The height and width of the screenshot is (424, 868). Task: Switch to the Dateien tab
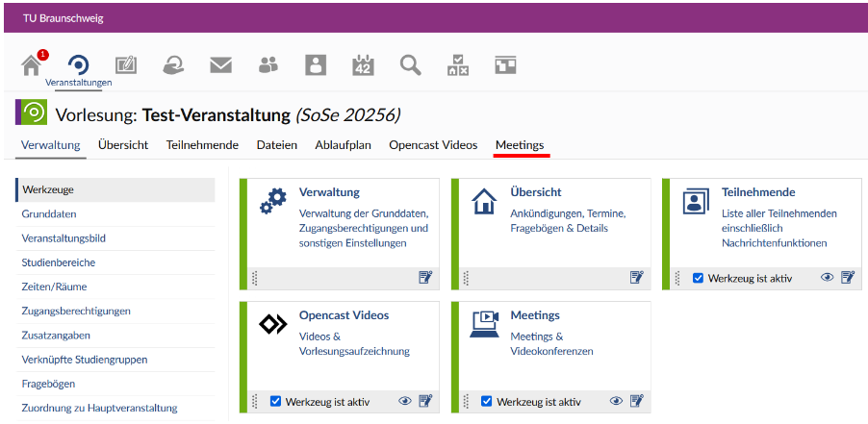pyautogui.click(x=277, y=145)
